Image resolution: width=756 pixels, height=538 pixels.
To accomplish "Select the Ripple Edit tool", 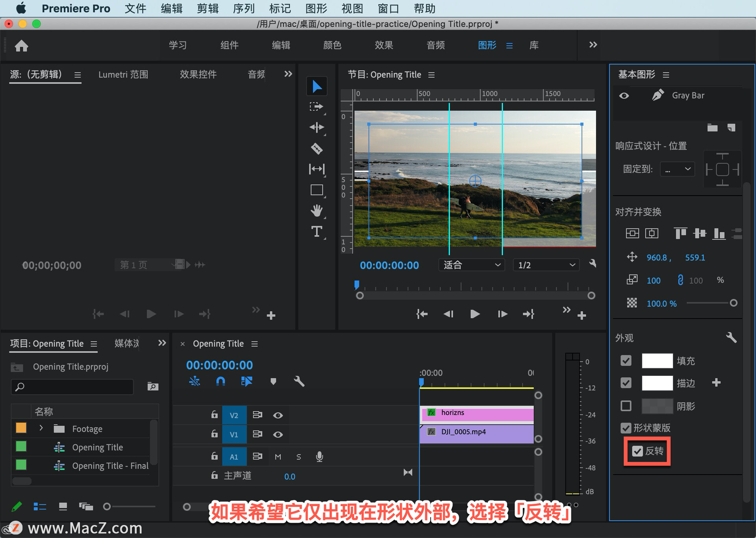I will coord(317,127).
